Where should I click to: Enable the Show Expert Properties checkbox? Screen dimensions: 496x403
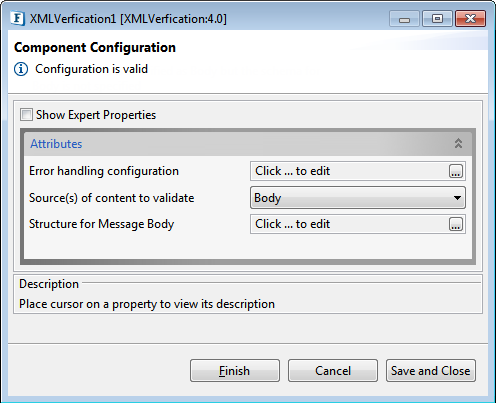click(26, 115)
